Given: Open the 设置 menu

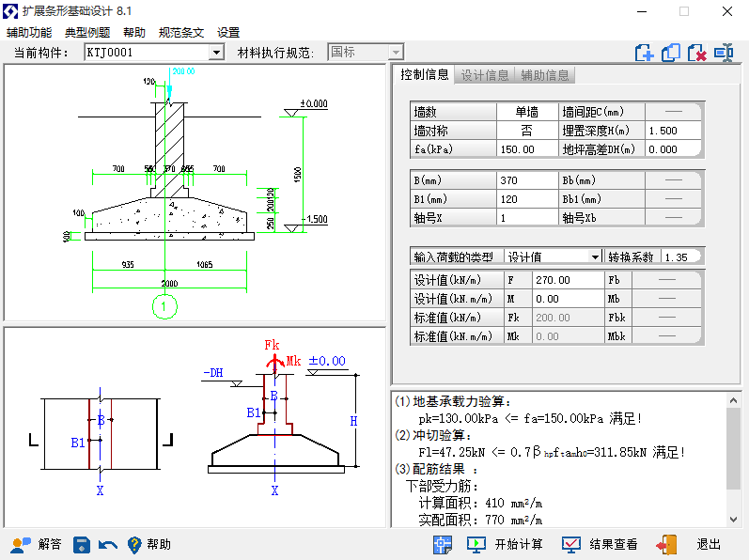Looking at the screenshot, I should point(228,33).
